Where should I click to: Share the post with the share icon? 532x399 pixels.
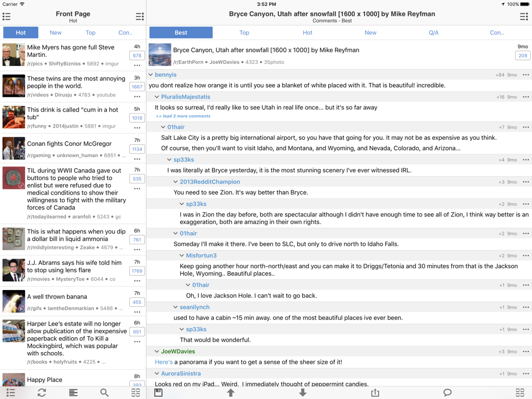(x=375, y=393)
